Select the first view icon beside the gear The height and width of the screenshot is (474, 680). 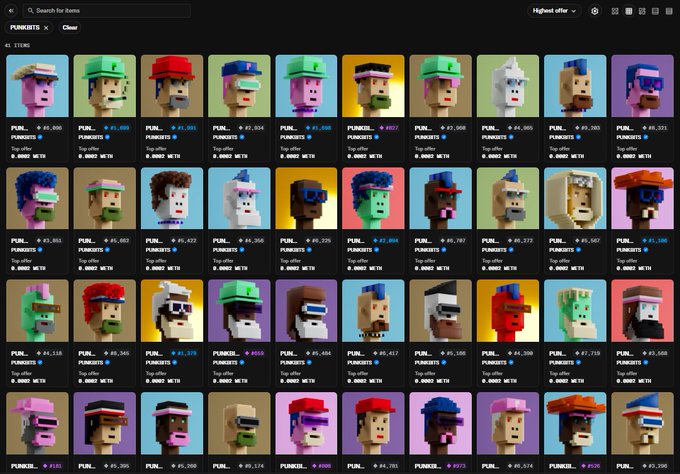[615, 11]
